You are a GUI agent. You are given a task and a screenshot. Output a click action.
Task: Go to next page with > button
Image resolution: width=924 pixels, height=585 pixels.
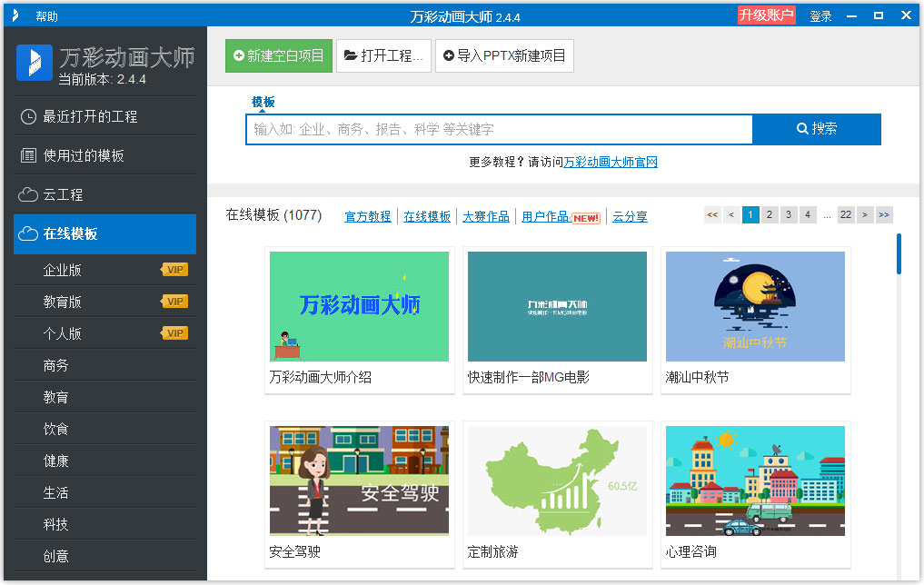(865, 214)
